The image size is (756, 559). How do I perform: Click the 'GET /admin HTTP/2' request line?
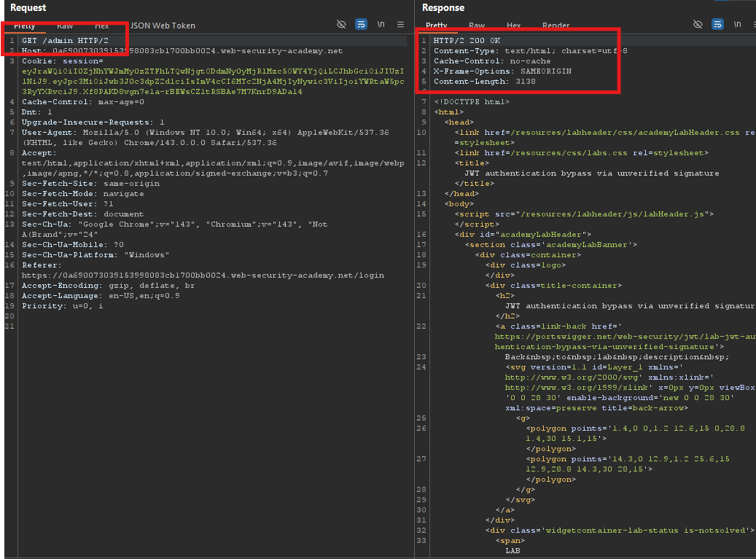click(65, 41)
